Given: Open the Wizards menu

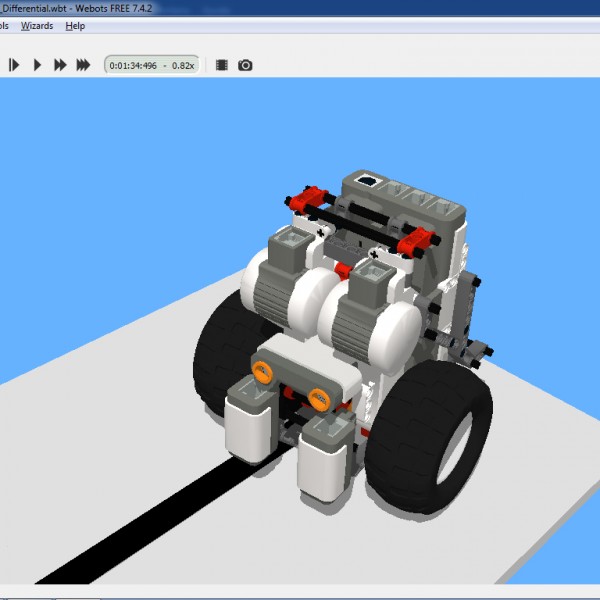Looking at the screenshot, I should pyautogui.click(x=37, y=26).
